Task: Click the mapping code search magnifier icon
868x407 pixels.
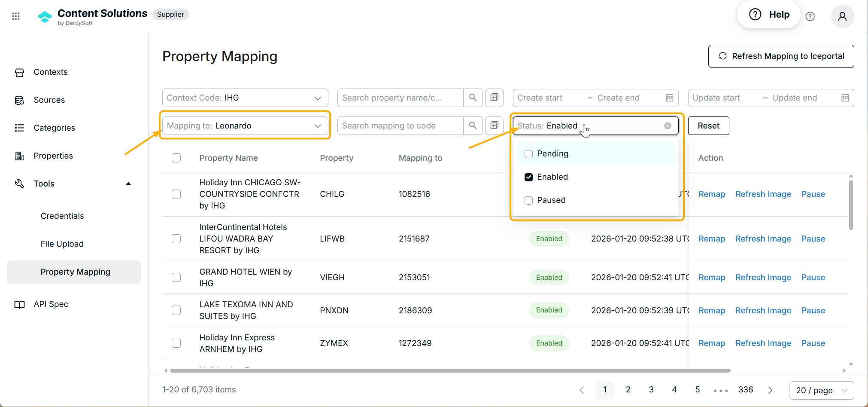Action: [473, 125]
